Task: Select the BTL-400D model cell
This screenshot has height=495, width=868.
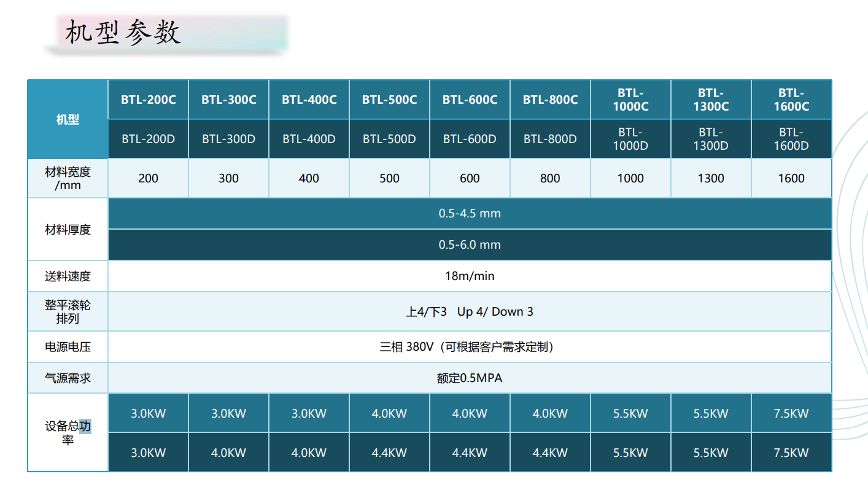Action: [x=309, y=139]
